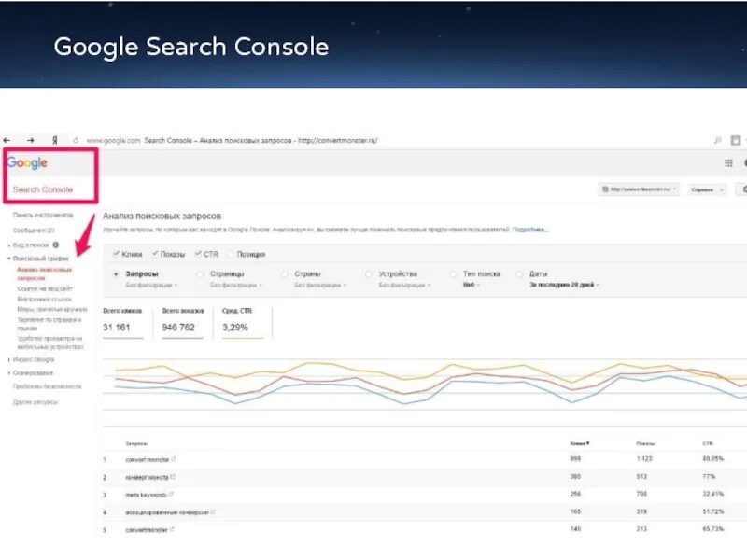This screenshot has height=560, width=747.
Task: Click the bookmark panel icon at browser top right
Action: click(736, 140)
